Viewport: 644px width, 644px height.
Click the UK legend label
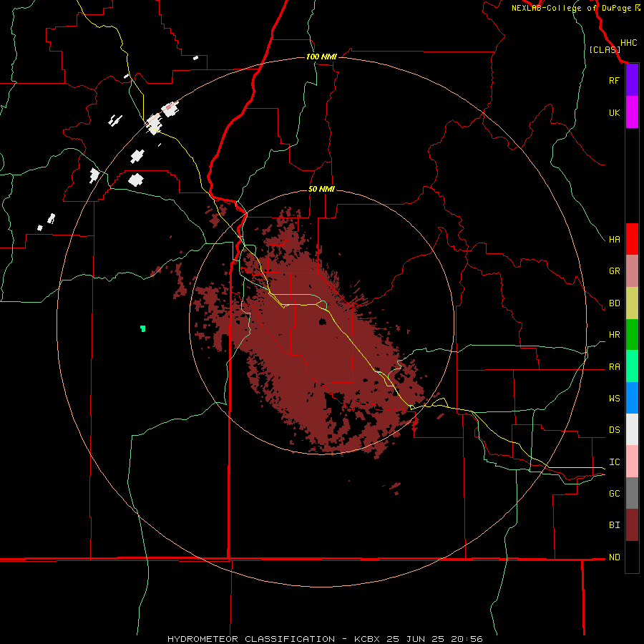[614, 112]
